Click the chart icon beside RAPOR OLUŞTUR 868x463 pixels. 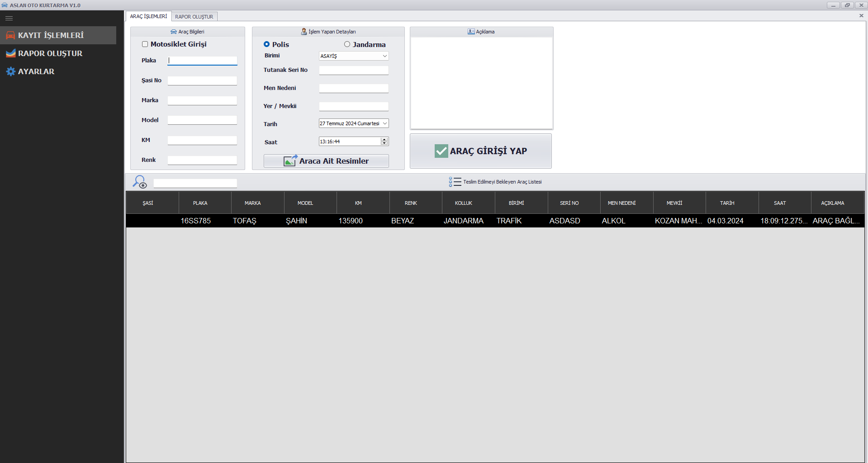(x=10, y=53)
